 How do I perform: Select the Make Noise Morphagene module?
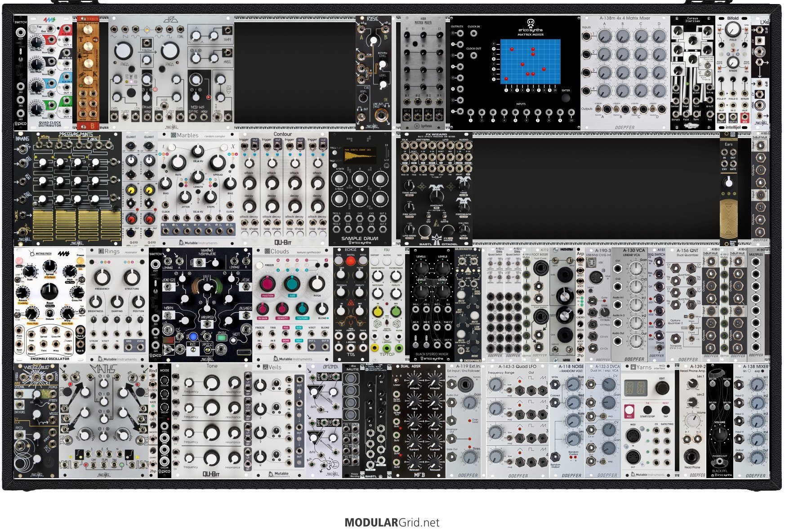coord(207,305)
